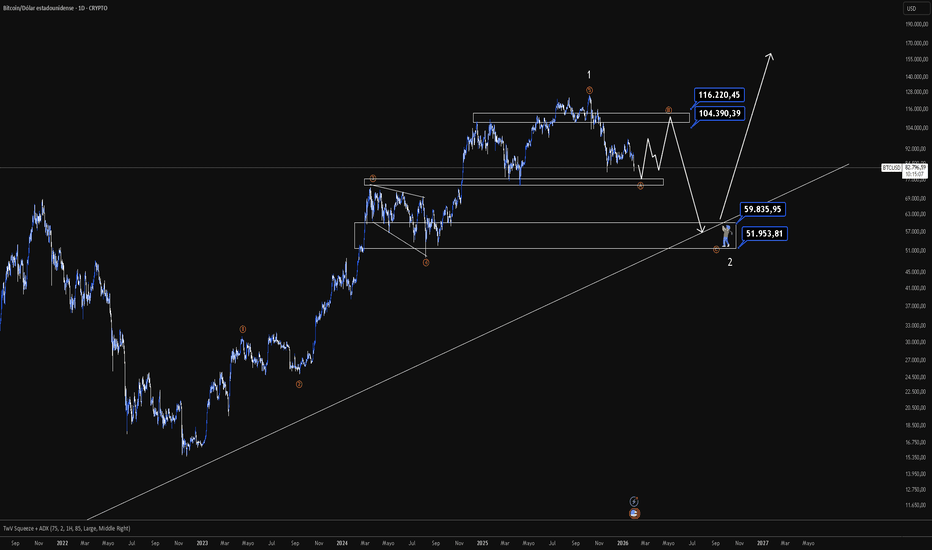Select the 116.220,45 price callout

(x=719, y=95)
